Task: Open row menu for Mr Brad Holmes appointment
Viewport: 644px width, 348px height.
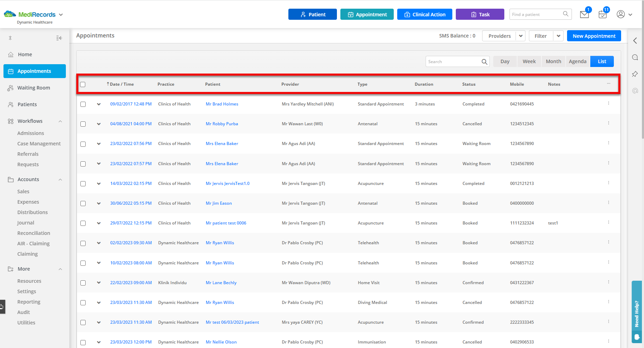Action: tap(609, 103)
